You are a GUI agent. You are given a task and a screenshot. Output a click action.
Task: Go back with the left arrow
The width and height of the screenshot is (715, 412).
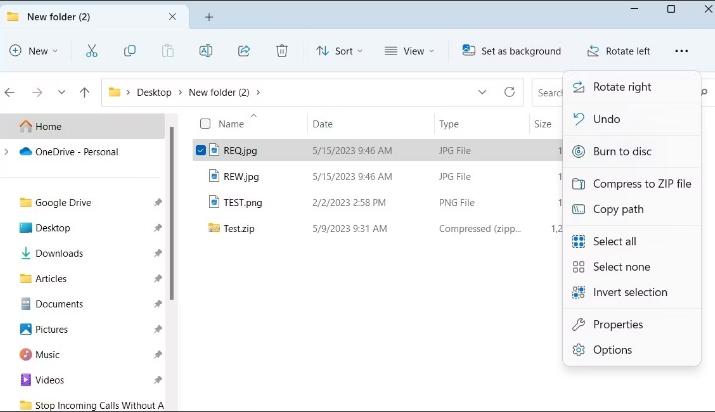[10, 93]
